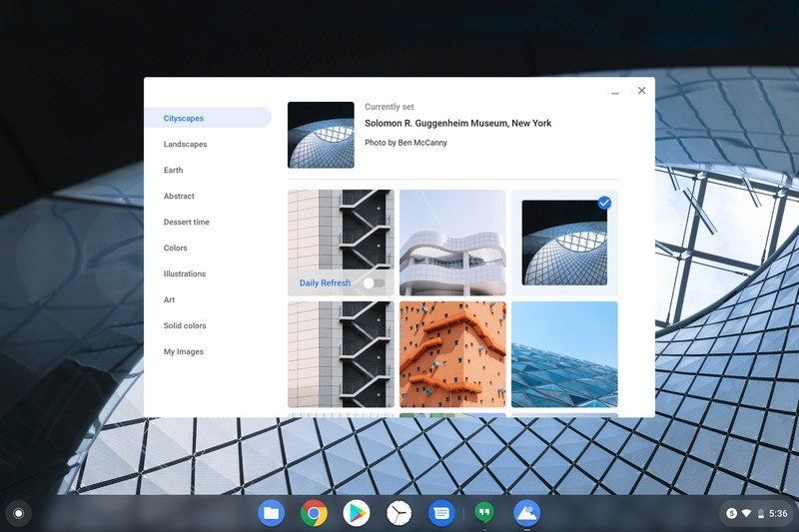The height and width of the screenshot is (532, 799).
Task: Open the Clock app on the shelf
Action: 399,513
